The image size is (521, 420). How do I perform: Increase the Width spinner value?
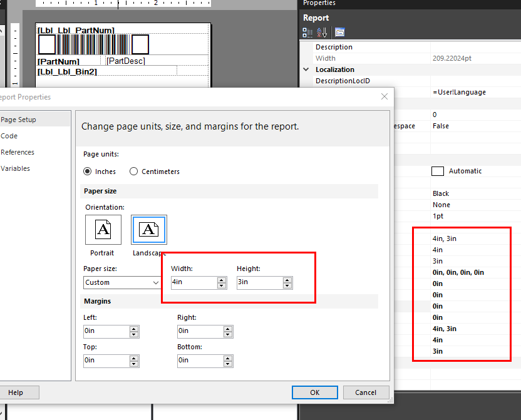point(221,280)
